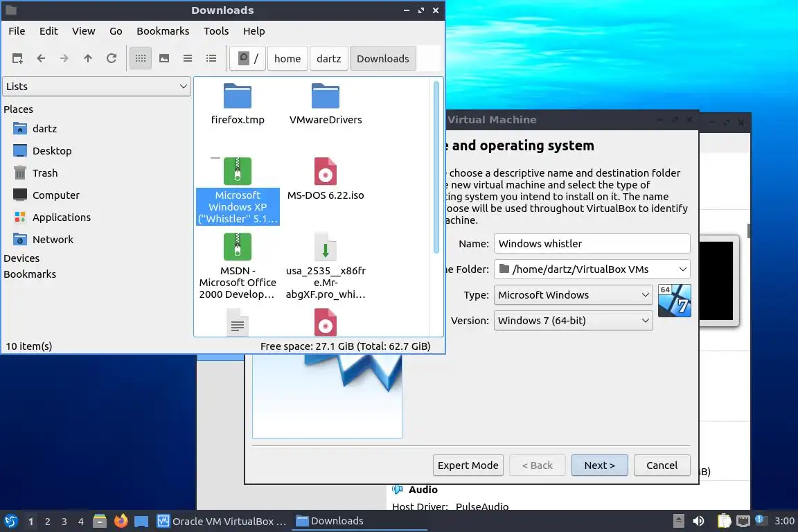Launch file manager from taskbar

(x=100, y=522)
